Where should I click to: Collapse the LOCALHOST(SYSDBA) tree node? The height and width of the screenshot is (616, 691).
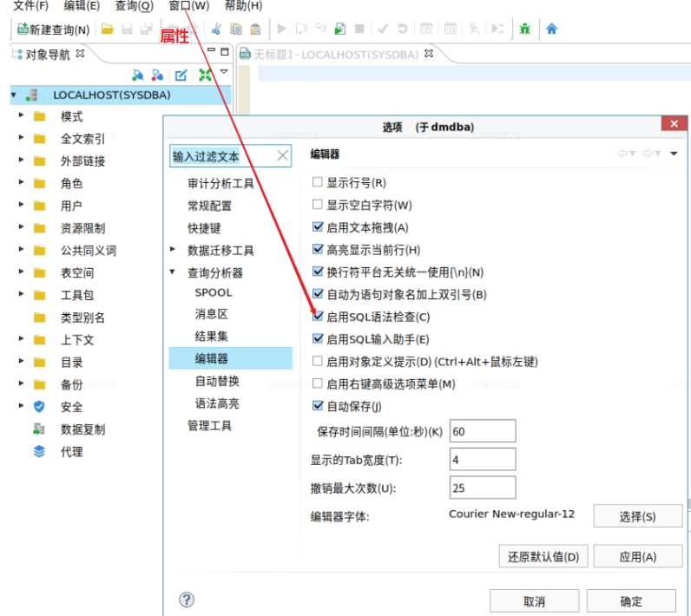click(x=14, y=95)
